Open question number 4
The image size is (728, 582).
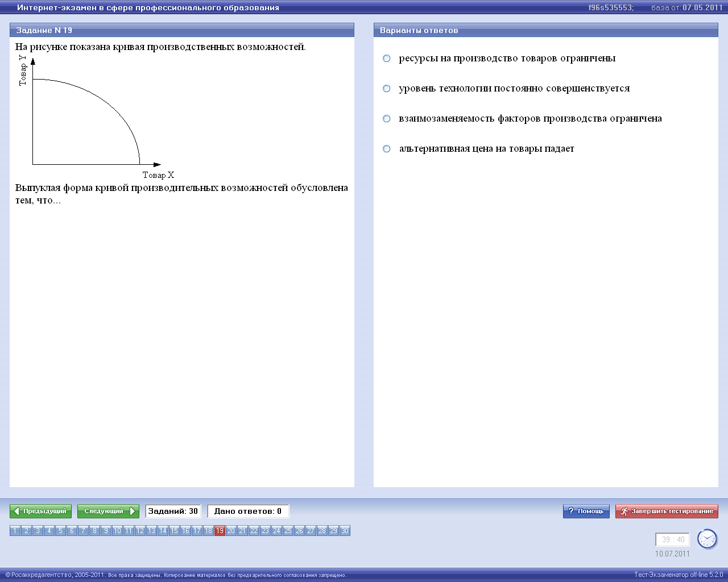(49, 531)
